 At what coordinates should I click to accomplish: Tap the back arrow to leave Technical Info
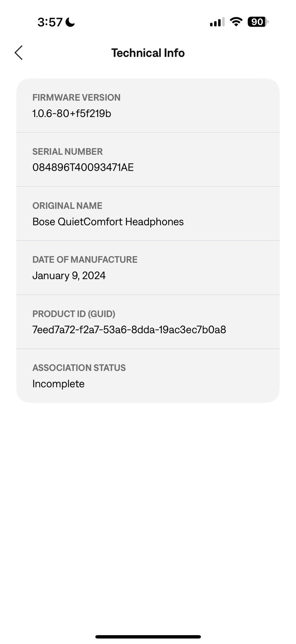tap(18, 53)
